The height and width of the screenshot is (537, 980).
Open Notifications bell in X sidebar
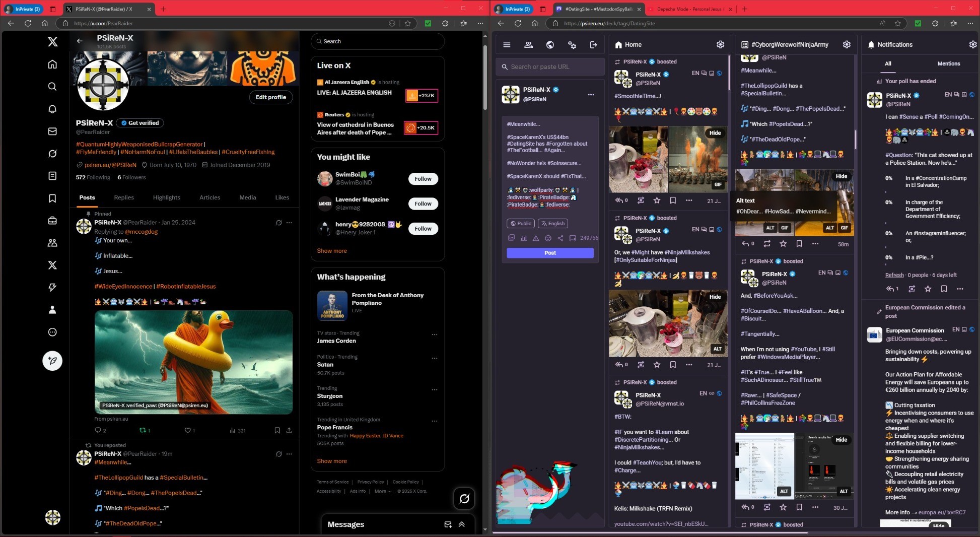coord(52,109)
